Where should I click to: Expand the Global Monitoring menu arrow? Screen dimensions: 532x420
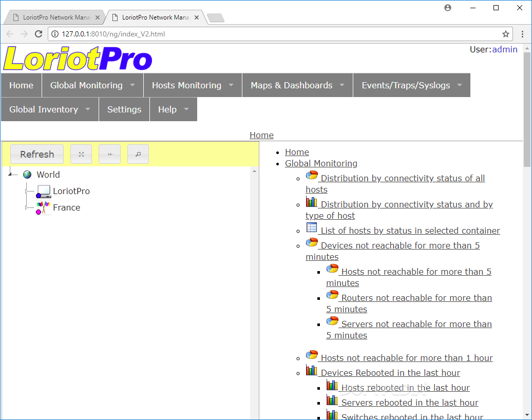(x=132, y=85)
